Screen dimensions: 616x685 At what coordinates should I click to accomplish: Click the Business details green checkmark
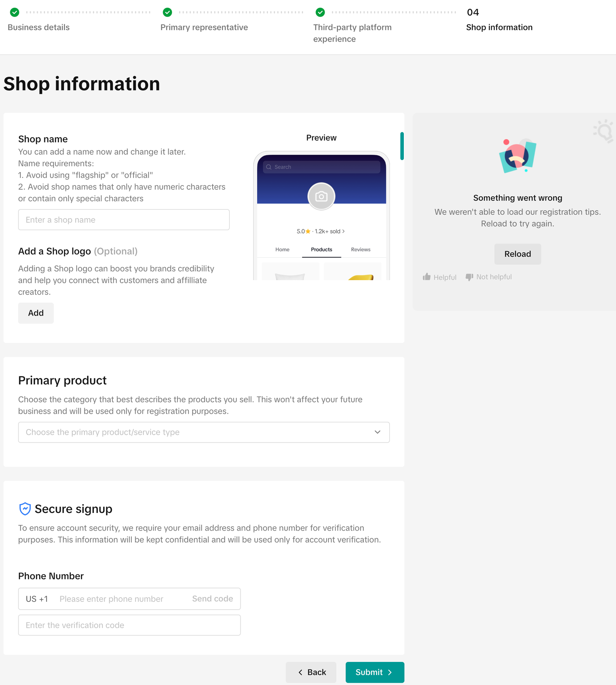[15, 12]
